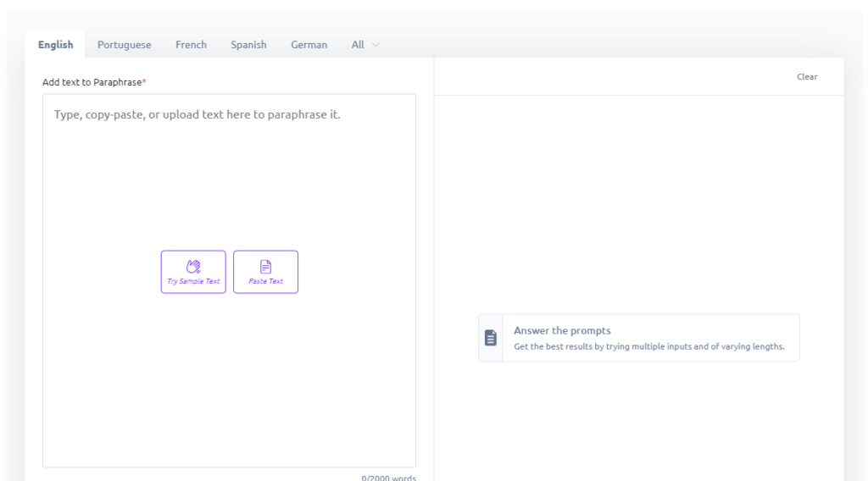Screen dimensions: 868x481
Task: Click the 0/2000 words counter
Action: click(388, 478)
